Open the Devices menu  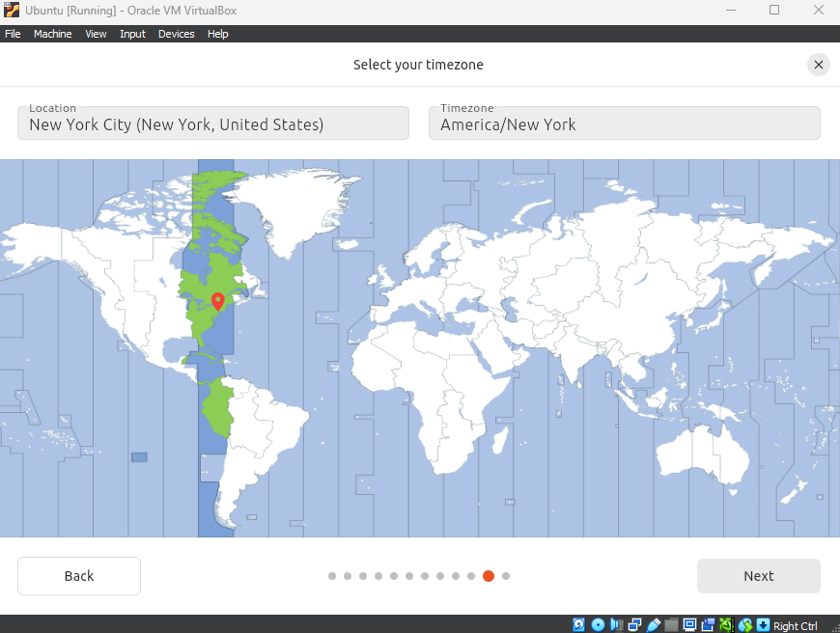176,34
